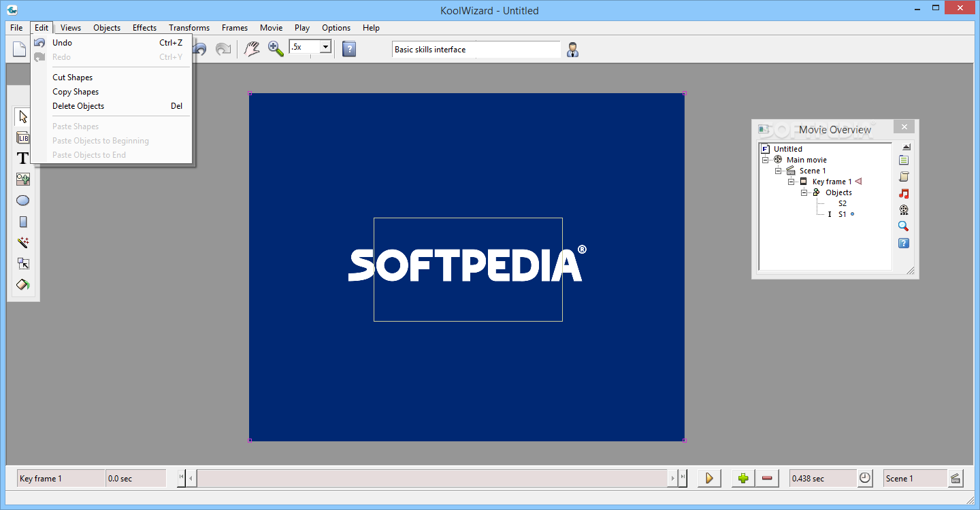This screenshot has height=510, width=980.
Task: Click the 0.438 sec duration field
Action: pyautogui.click(x=822, y=478)
